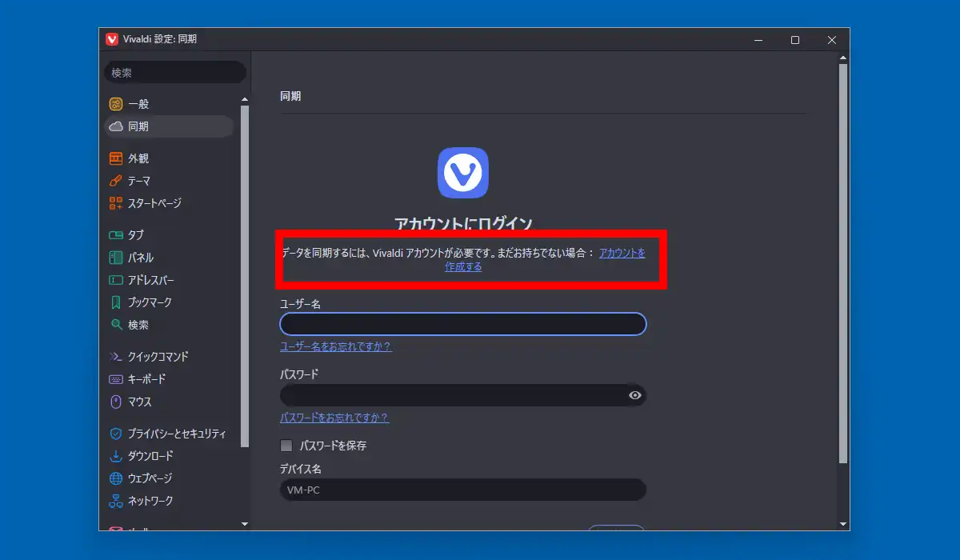Click the 一般 settings icon in the sidebar
960x560 pixels.
pos(116,104)
